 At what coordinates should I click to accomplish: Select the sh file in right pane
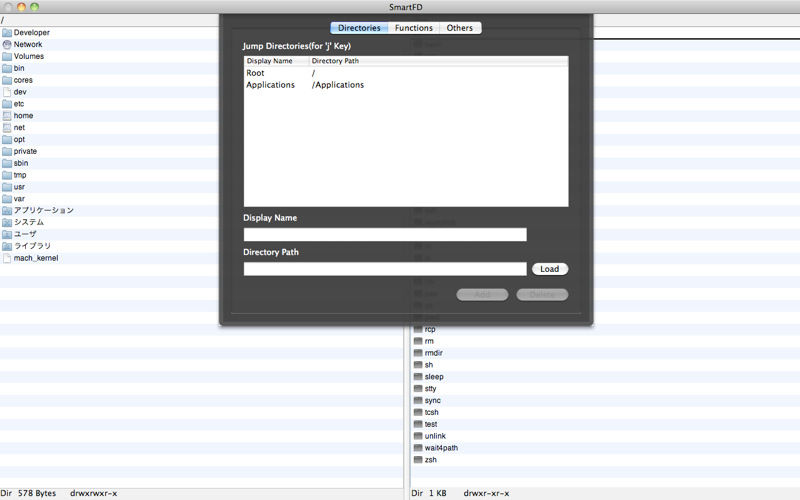[x=429, y=365]
